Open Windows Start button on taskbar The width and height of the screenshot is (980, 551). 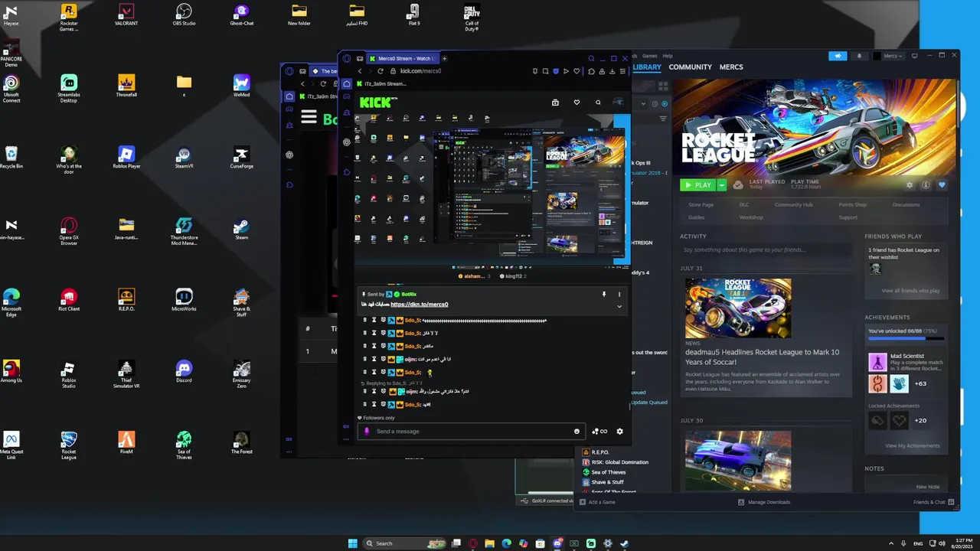(x=352, y=543)
